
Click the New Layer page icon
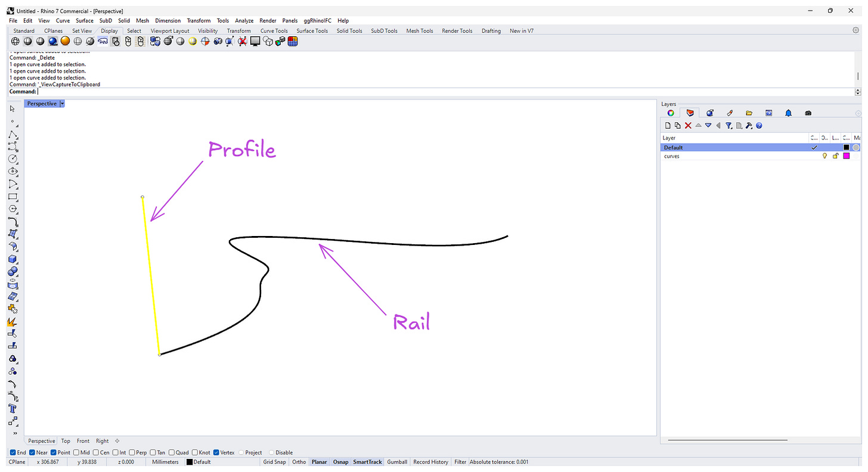[668, 126]
